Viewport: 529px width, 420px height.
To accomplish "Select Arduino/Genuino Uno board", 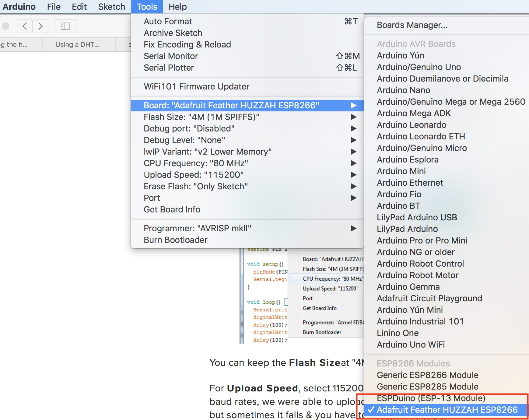I will pyautogui.click(x=419, y=67).
